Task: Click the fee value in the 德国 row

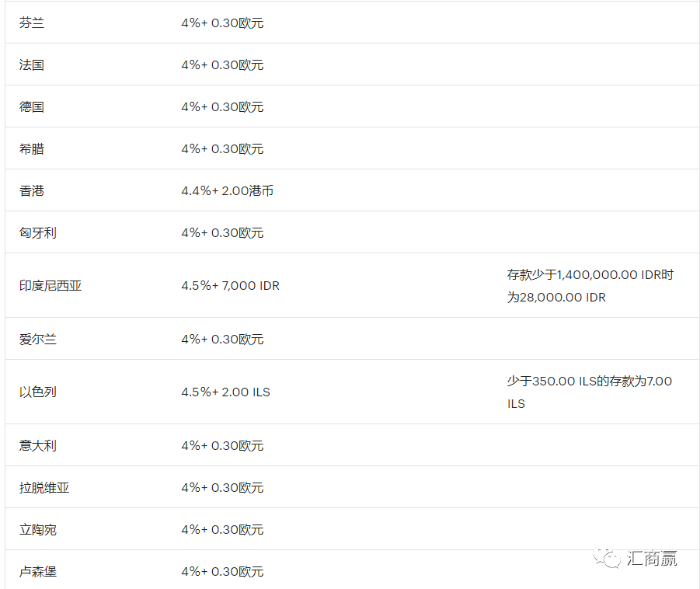Action: [x=222, y=106]
